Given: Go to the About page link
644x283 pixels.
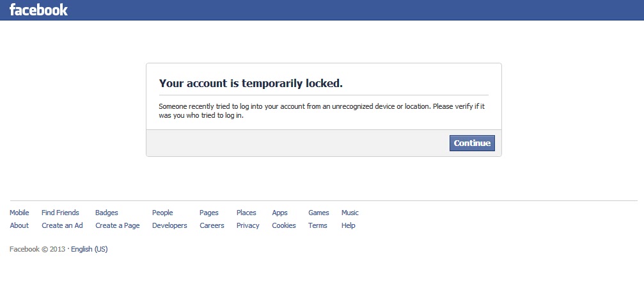Looking at the screenshot, I should click(19, 225).
